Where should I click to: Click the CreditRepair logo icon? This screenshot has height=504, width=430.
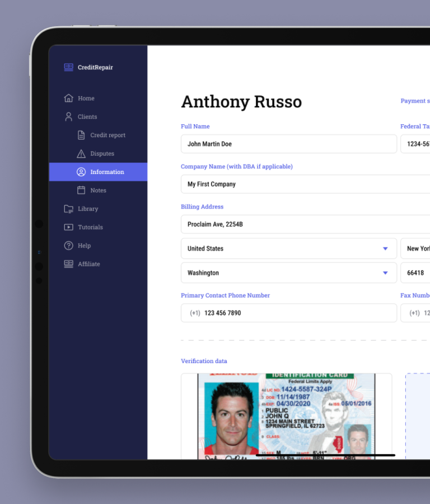pyautogui.click(x=68, y=67)
